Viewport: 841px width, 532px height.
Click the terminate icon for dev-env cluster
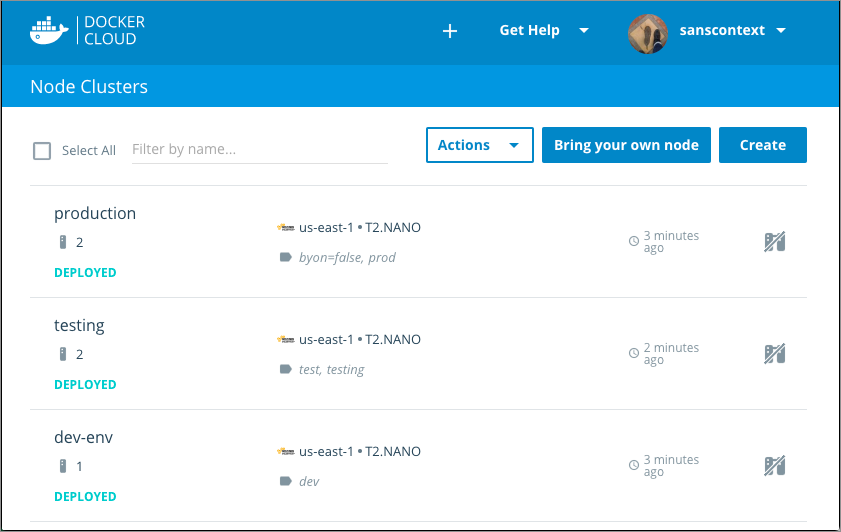775,466
